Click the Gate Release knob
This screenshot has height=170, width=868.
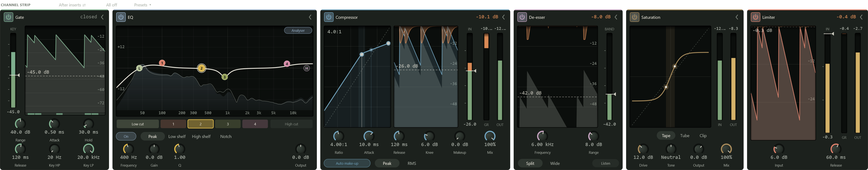pyautogui.click(x=20, y=149)
